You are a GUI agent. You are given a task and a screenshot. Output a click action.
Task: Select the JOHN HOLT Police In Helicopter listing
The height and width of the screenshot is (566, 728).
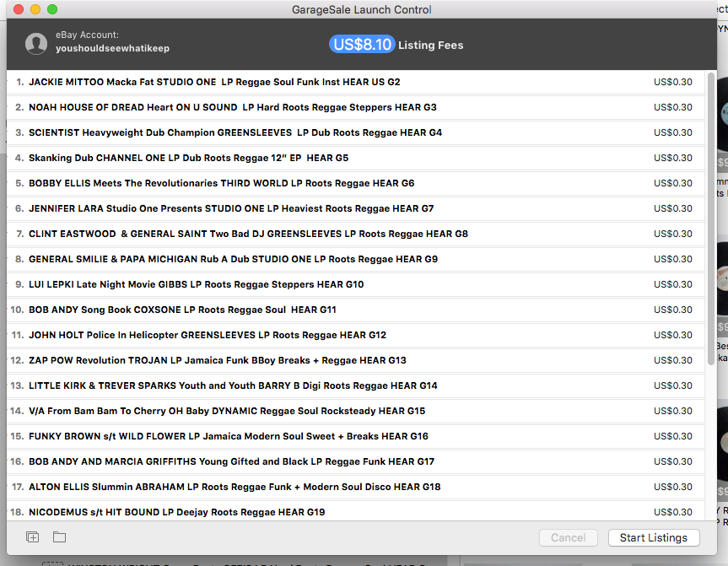(356, 335)
